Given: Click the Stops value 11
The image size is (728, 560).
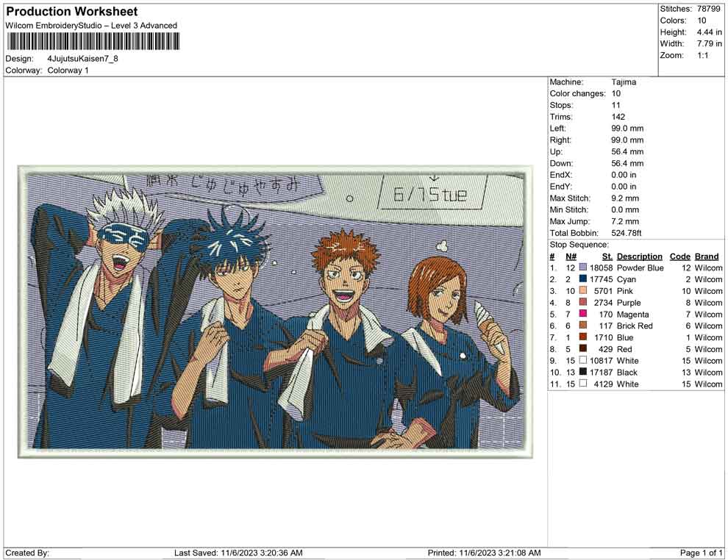Looking at the screenshot, I should tap(615, 105).
